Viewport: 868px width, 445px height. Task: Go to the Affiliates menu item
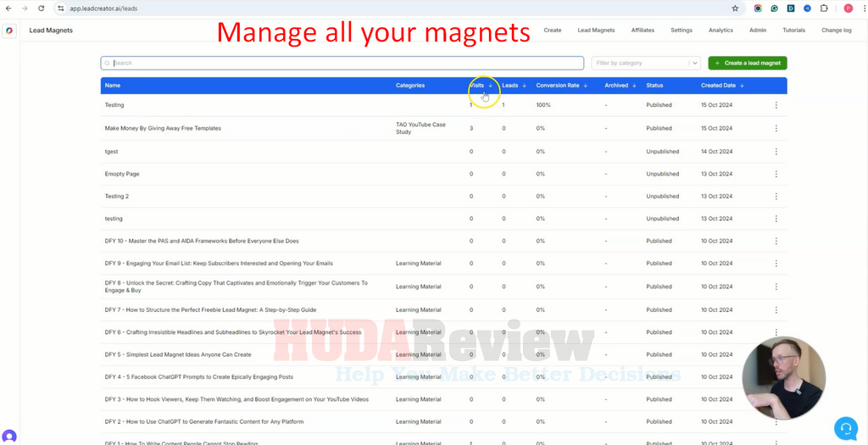coord(643,31)
